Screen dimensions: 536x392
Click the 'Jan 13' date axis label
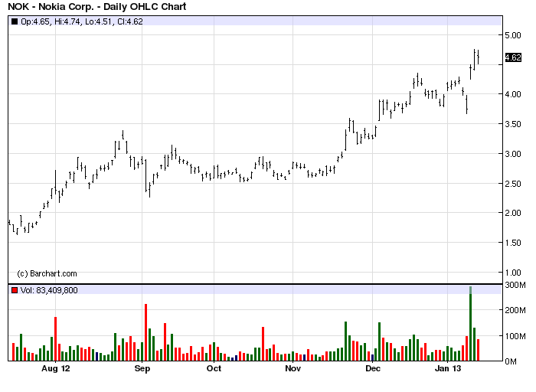point(448,368)
